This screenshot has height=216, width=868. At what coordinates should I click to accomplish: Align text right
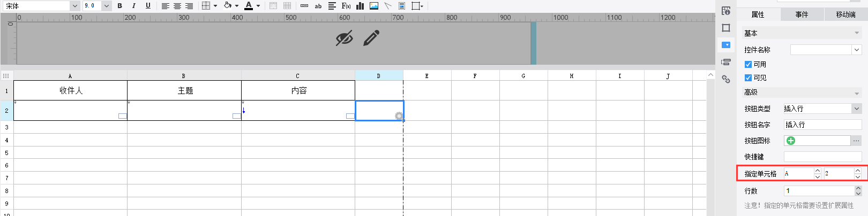(x=189, y=6)
